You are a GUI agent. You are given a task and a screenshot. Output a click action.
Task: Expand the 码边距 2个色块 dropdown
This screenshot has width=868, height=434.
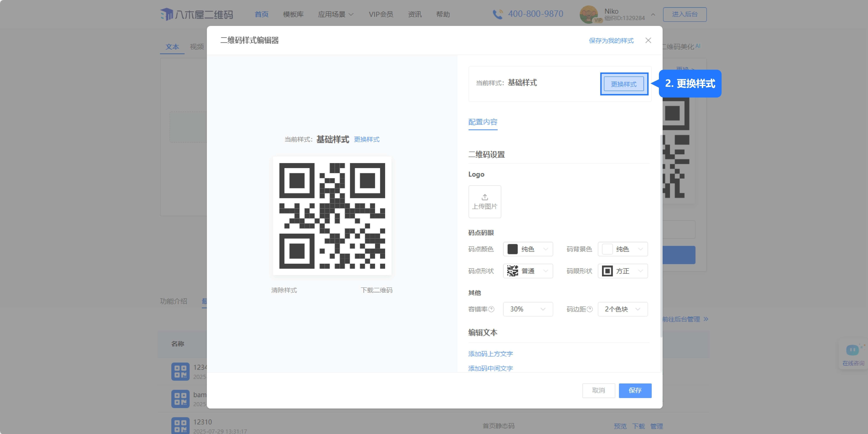pos(622,309)
